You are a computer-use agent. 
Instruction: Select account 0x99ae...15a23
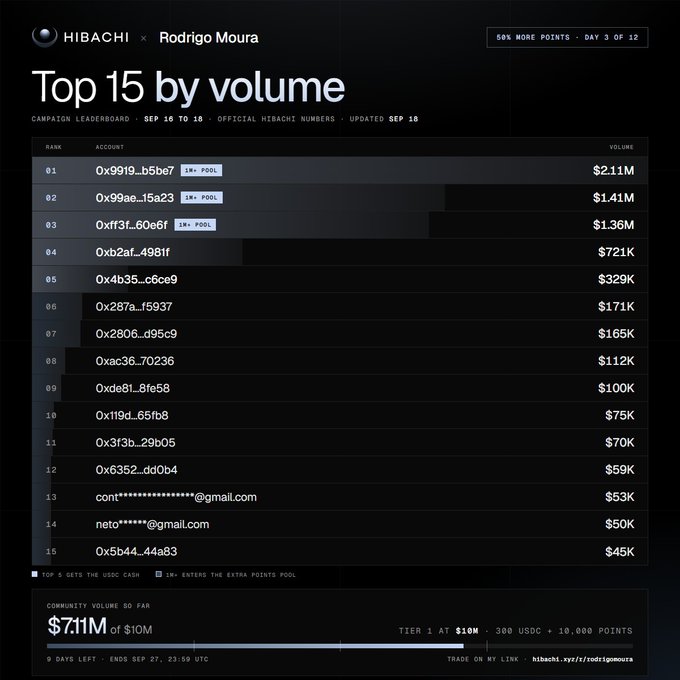135,198
